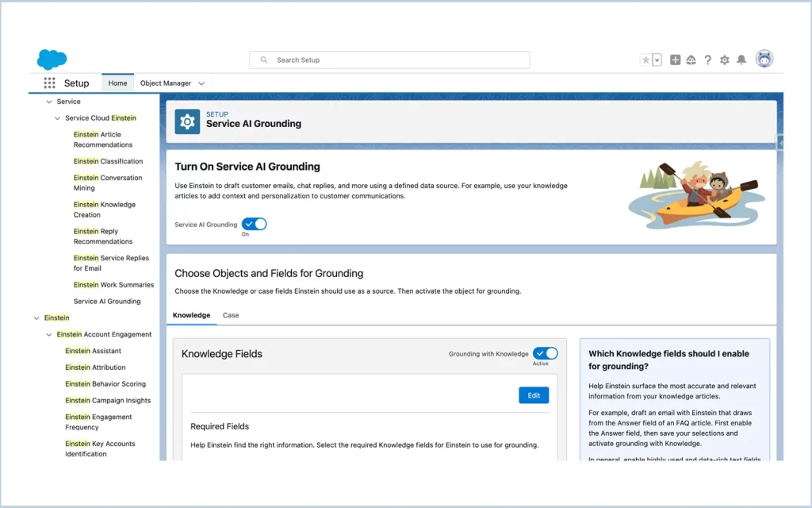The height and width of the screenshot is (508, 812).
Task: Open the Trailhead guidance icon
Action: pyautogui.click(x=691, y=60)
